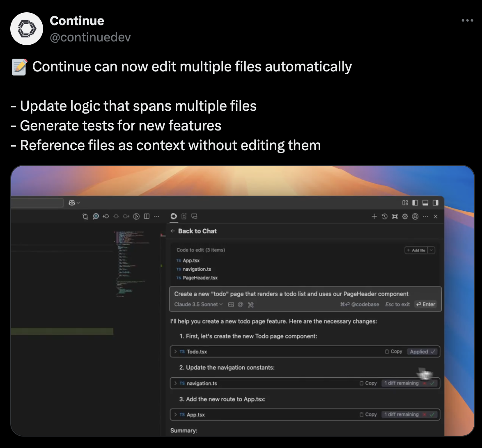Select PageHeader.tsx in Code to edit list

point(197,278)
